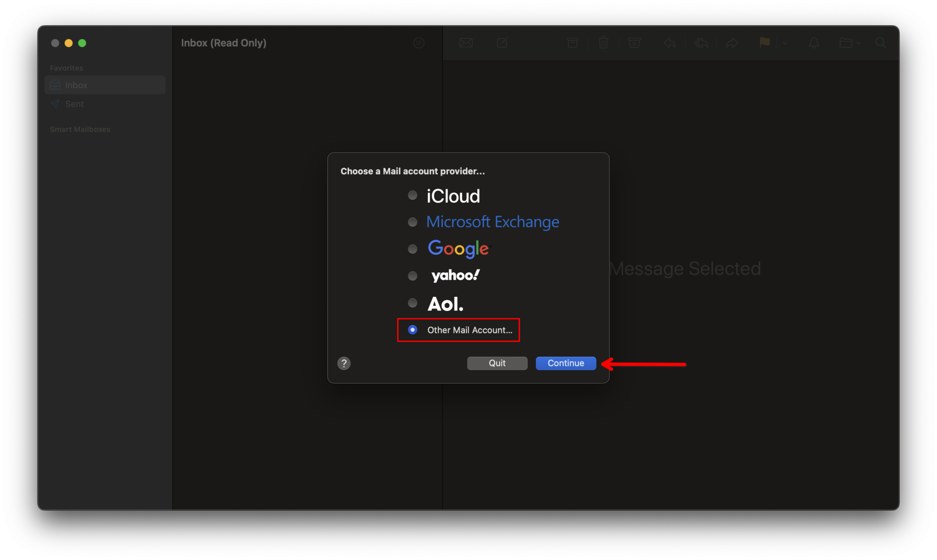Select the Aol radio button

pos(412,303)
